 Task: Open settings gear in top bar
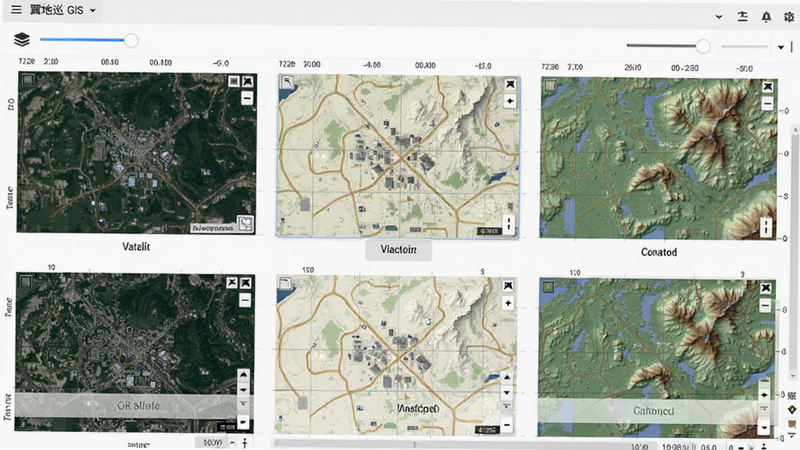[789, 17]
